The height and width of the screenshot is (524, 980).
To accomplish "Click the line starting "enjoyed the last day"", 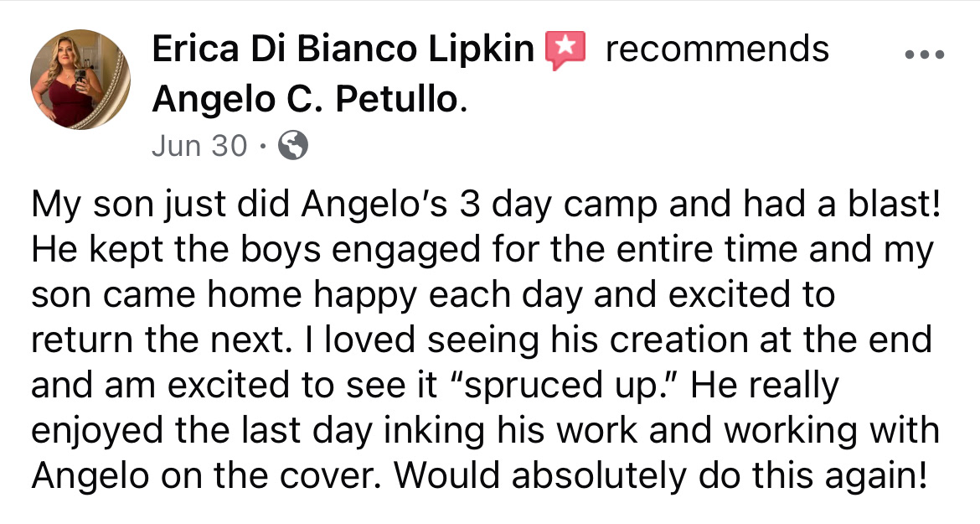I will (x=485, y=429).
